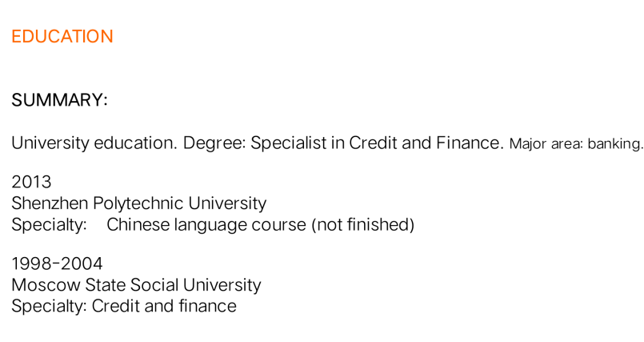644x342 pixels.
Task: Click "University" after the word Polytechnic
Action: tap(227, 203)
